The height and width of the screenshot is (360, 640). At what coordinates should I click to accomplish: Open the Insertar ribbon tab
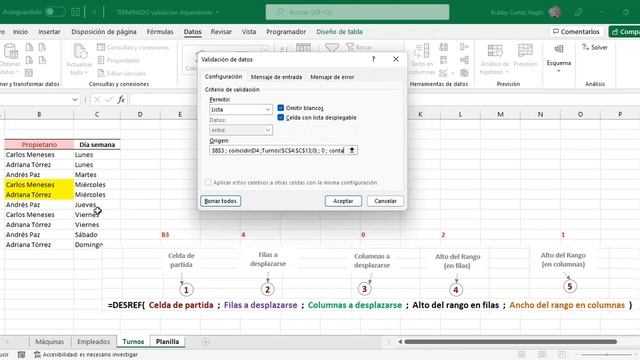click(49, 31)
